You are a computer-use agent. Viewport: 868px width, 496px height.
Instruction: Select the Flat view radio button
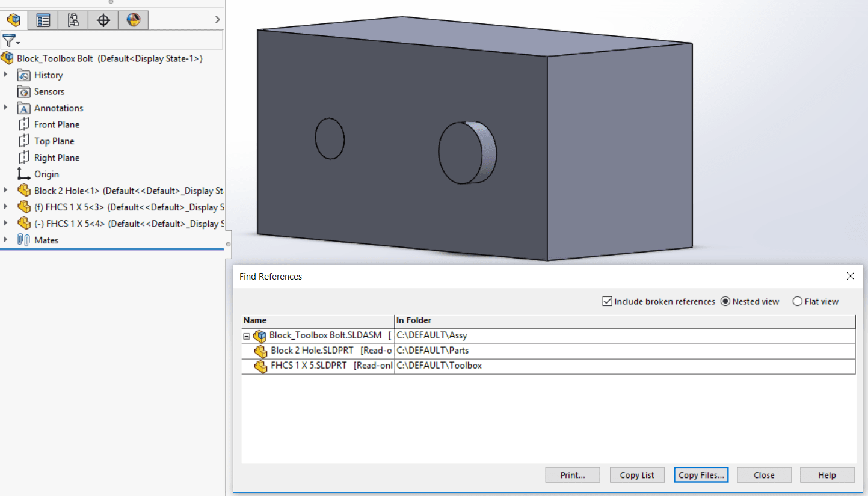tap(797, 301)
